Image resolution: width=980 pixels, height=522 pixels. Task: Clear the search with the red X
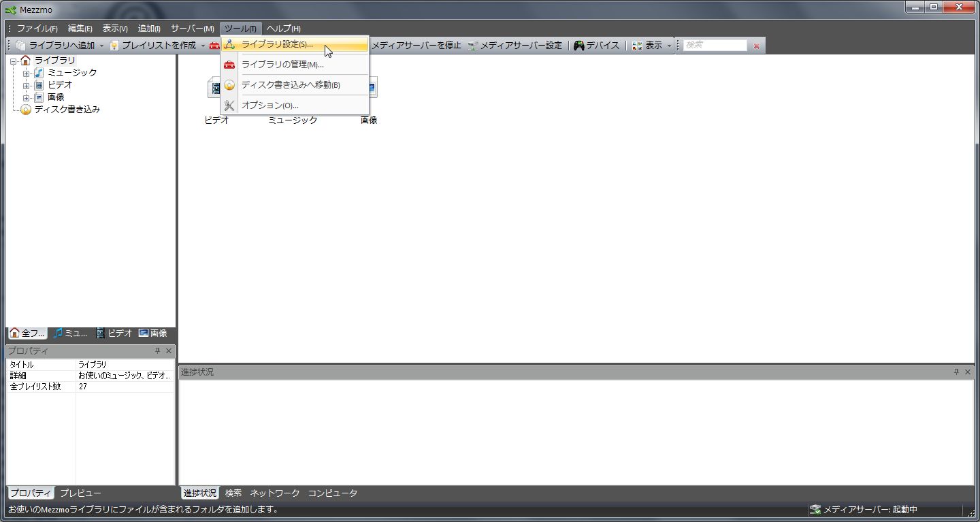(756, 46)
